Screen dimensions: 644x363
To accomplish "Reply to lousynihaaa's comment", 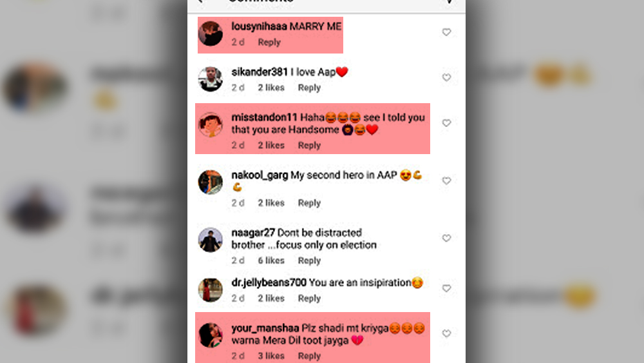I will coord(269,43).
